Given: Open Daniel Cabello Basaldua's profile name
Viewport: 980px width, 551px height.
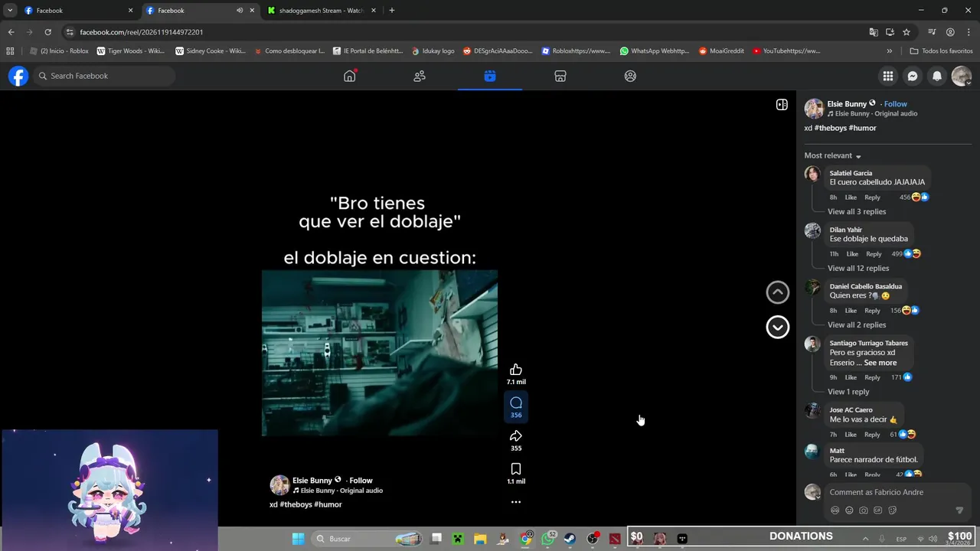Looking at the screenshot, I should 865,286.
